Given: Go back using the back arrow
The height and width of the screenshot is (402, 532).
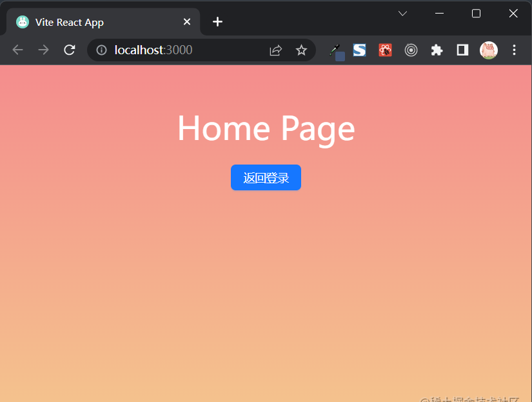Looking at the screenshot, I should point(17,50).
